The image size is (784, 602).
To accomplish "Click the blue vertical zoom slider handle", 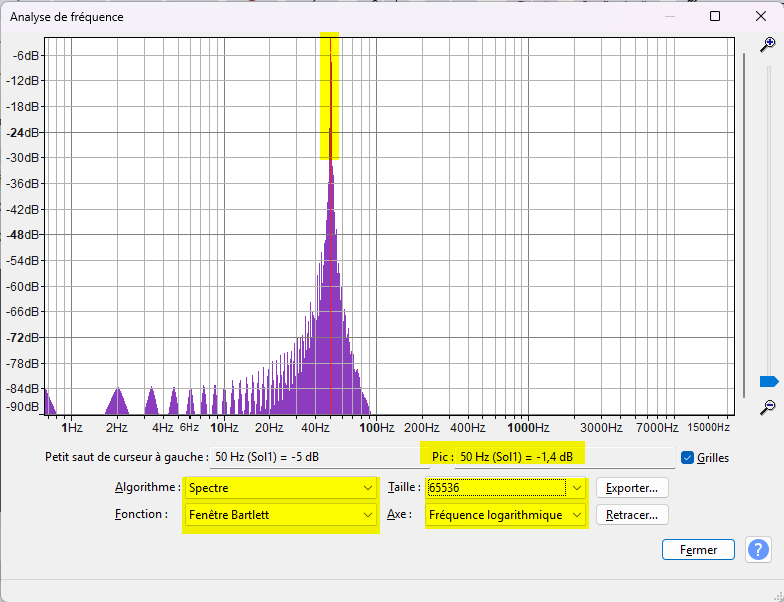I will pyautogui.click(x=768, y=381).
